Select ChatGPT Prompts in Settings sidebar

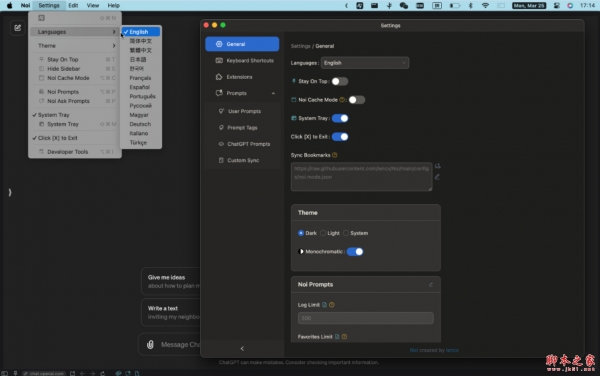pos(242,144)
